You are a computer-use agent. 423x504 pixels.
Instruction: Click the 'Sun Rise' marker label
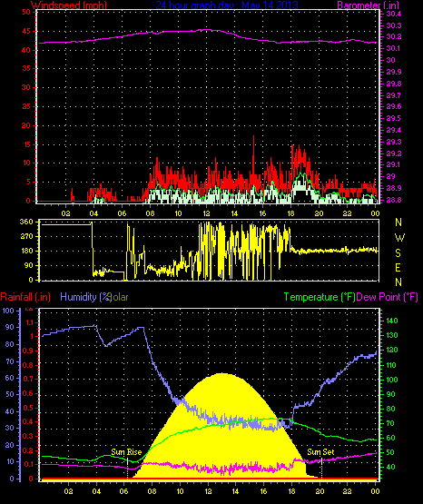[126, 452]
